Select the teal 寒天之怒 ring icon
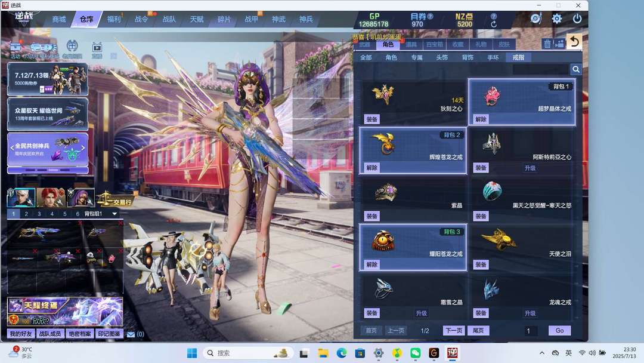The height and width of the screenshot is (363, 644). coord(492,190)
